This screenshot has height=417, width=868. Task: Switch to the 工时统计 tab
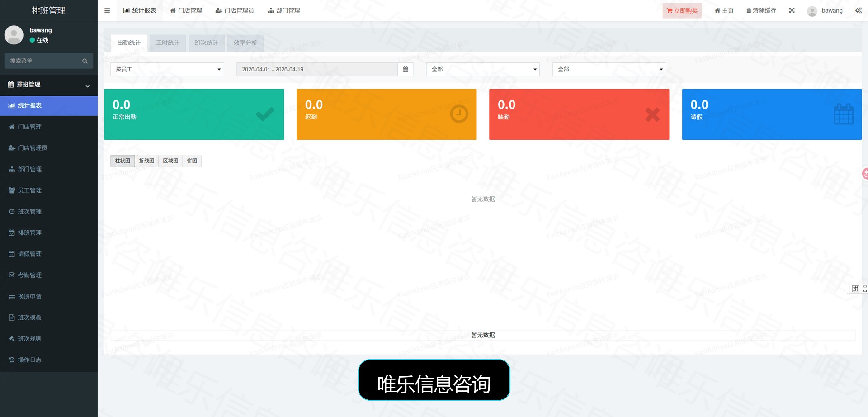(168, 43)
